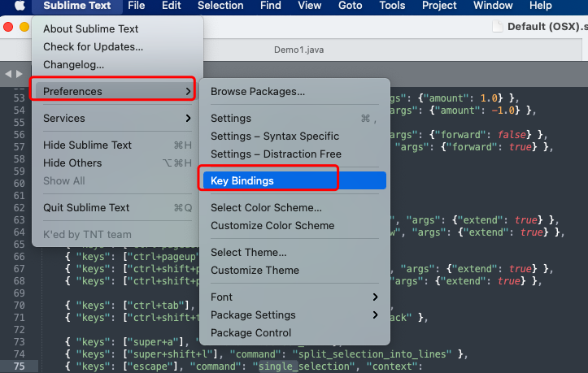The image size is (588, 373).
Task: Choose Hide Others
Action: [x=117, y=163]
